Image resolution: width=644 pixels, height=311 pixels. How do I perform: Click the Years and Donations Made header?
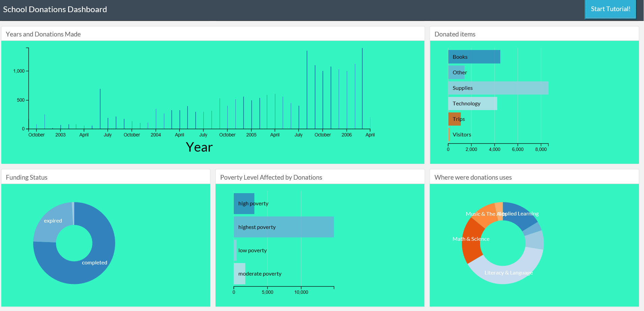point(43,34)
